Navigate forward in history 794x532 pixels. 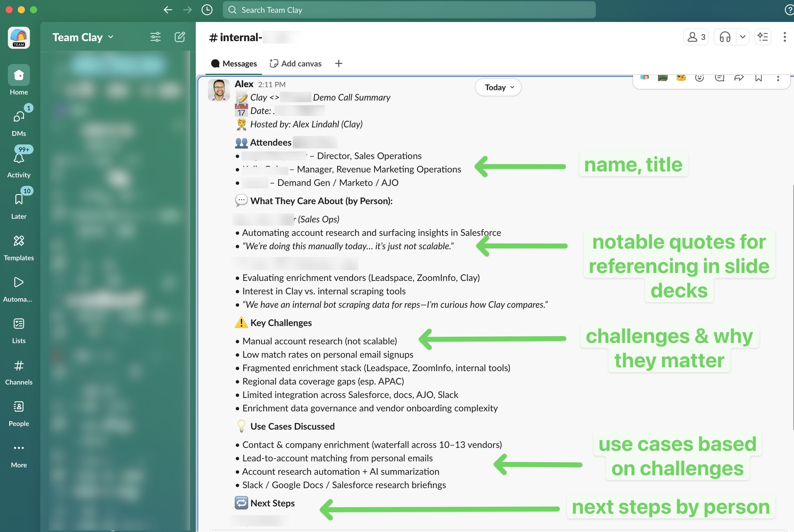pos(188,10)
